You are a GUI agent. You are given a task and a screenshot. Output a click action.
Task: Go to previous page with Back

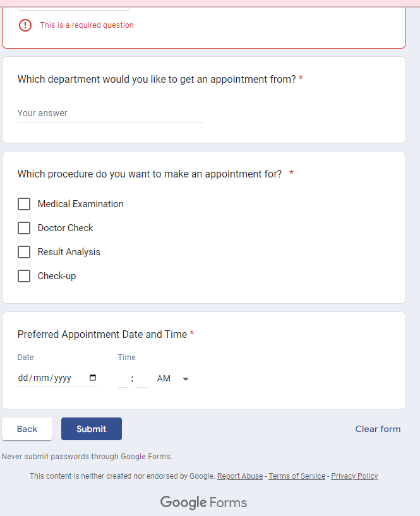pyautogui.click(x=27, y=429)
